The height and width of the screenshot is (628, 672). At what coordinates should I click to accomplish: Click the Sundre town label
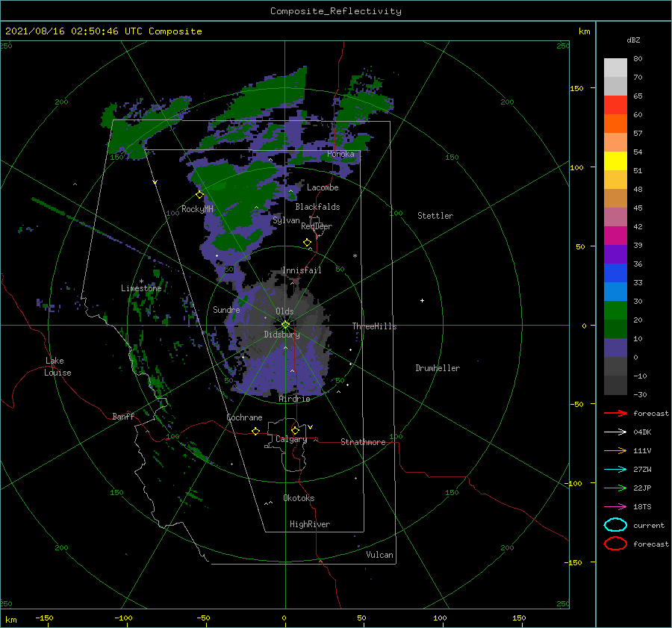point(226,309)
